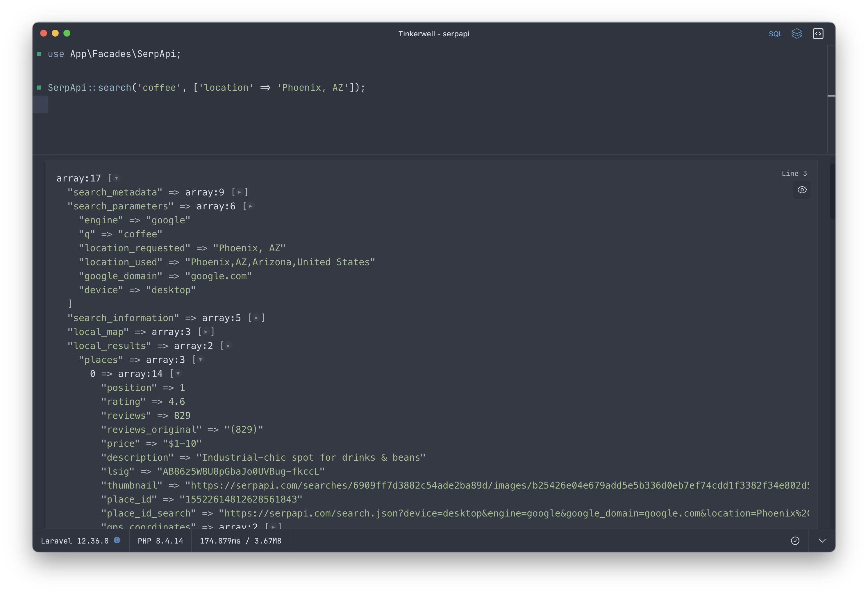
Task: Click the code brackets icon in title bar
Action: pyautogui.click(x=818, y=34)
